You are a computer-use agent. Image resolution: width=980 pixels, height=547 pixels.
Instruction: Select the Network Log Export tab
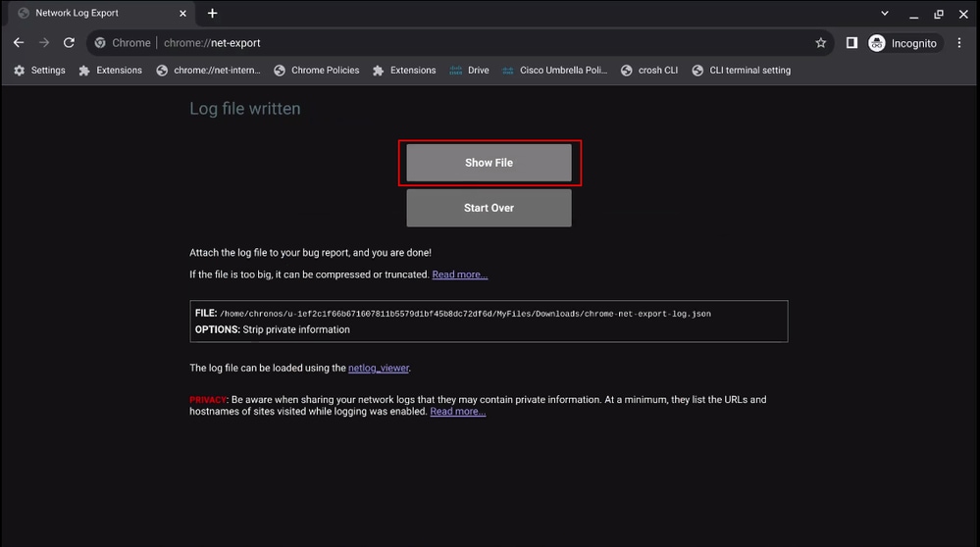click(x=102, y=13)
